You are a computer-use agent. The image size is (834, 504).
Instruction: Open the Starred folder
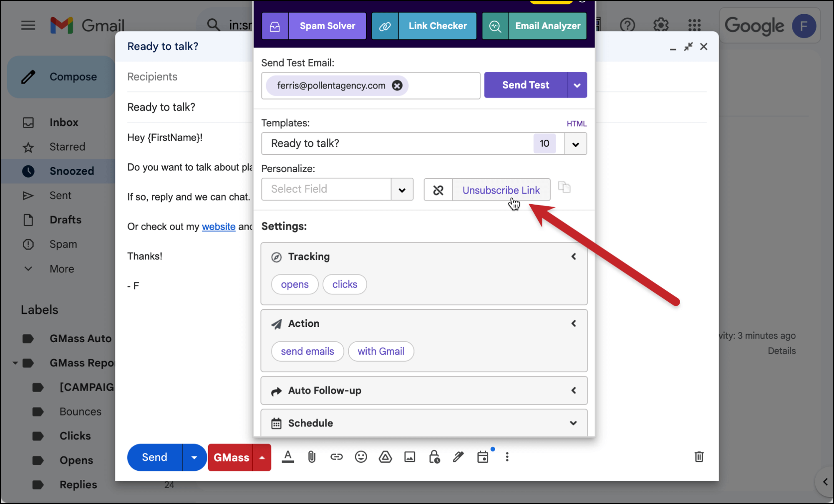tap(67, 147)
